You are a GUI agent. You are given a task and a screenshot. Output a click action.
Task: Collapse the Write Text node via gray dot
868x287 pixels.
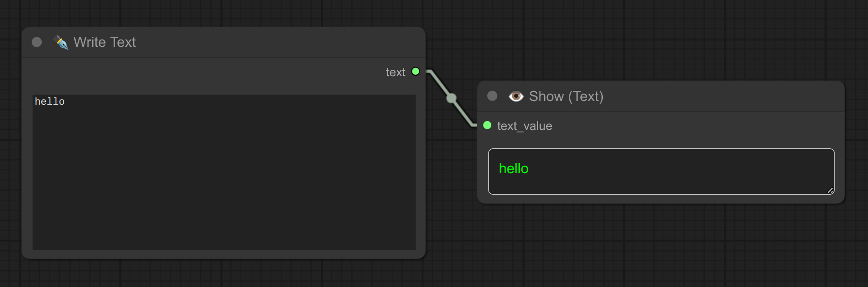point(37,42)
